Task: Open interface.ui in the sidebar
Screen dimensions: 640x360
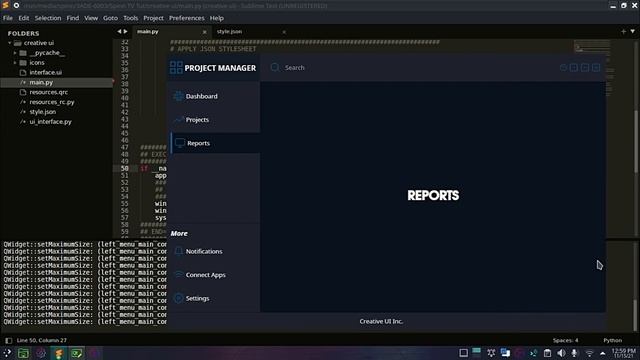Action: (45, 72)
